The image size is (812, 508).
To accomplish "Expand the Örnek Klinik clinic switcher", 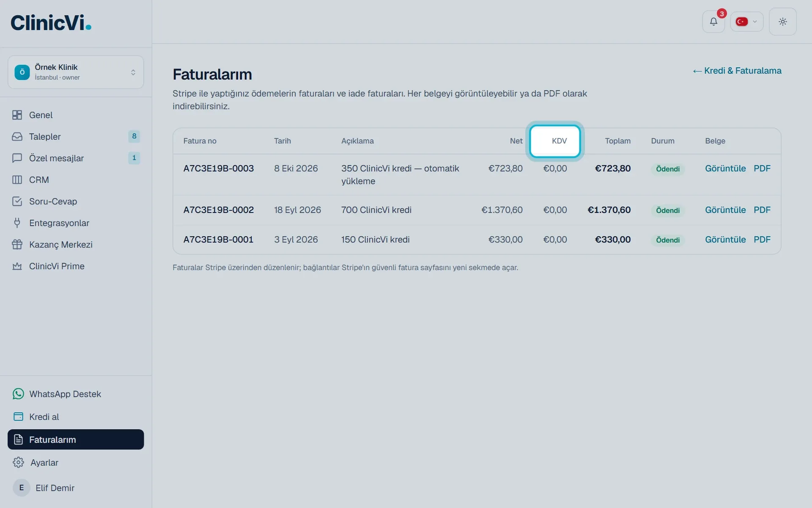I will [76, 72].
